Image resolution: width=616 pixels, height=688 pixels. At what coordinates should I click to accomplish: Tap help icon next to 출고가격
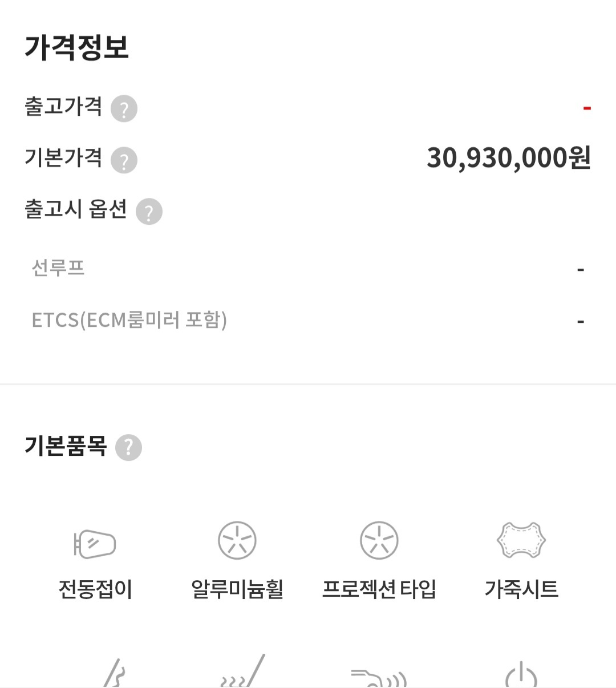coord(124,108)
